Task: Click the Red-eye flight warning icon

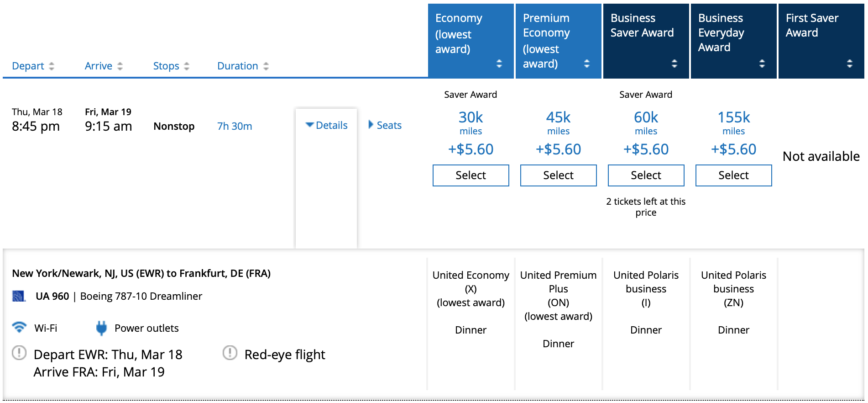Action: click(x=230, y=353)
